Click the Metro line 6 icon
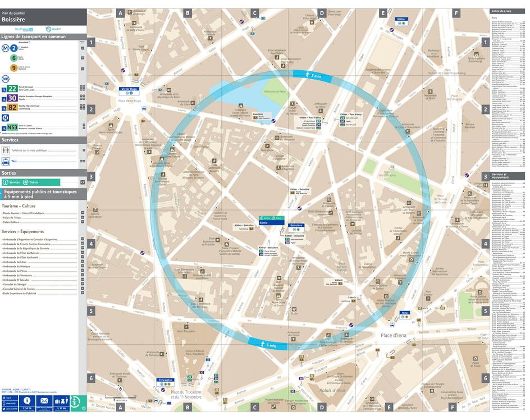 point(13,58)
